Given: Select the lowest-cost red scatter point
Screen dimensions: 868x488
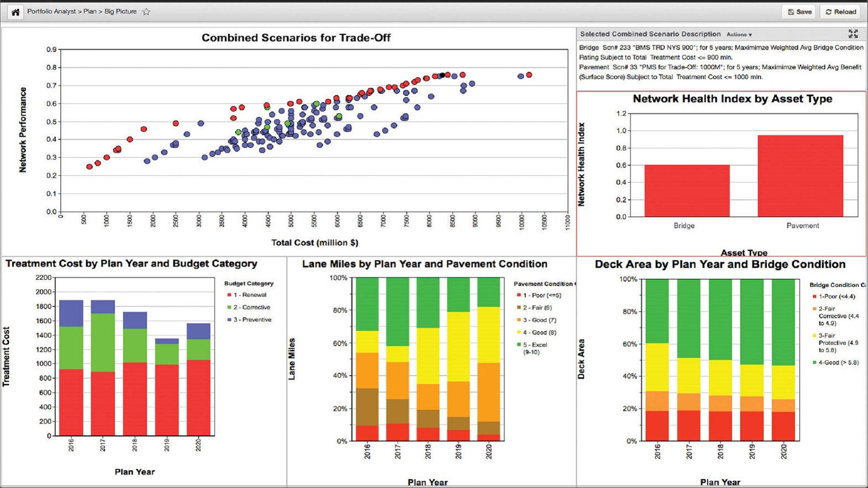Looking at the screenshot, I should (x=89, y=167).
